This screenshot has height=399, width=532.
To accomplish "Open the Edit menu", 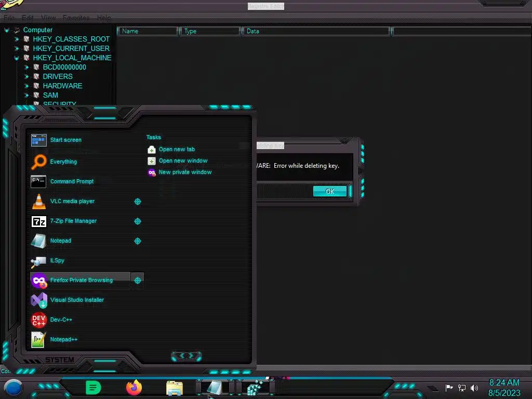I will [x=28, y=18].
